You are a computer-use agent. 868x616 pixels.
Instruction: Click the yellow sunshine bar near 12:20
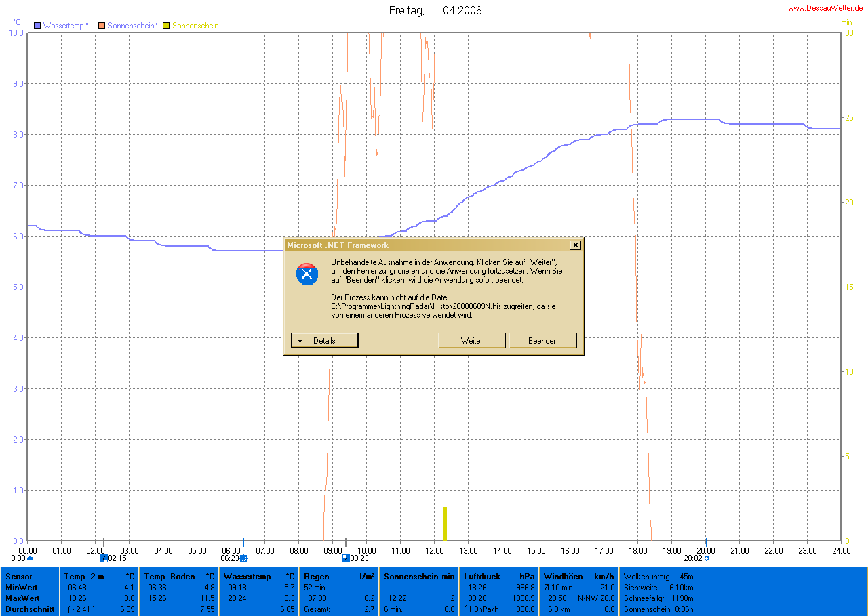pos(445,524)
